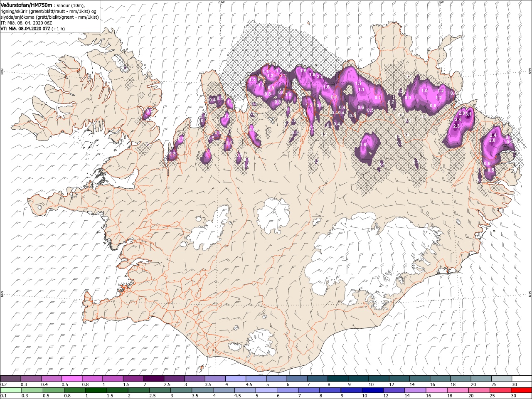The height and width of the screenshot is (399, 532).
Task: Pick the white 30 swatch in upper legend
Action: (x=522, y=379)
